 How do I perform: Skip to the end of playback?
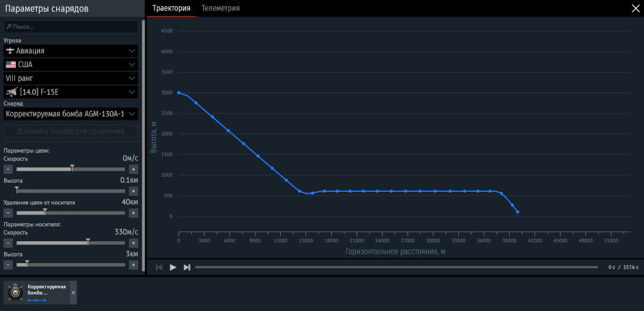tap(187, 267)
